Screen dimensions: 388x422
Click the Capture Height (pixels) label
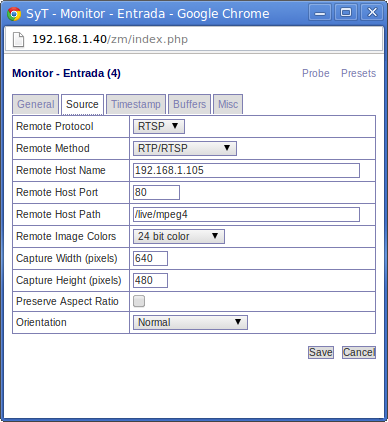click(69, 280)
